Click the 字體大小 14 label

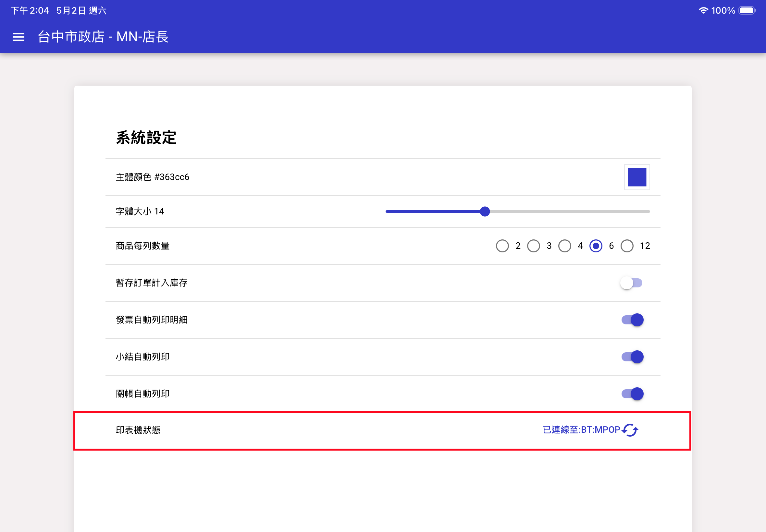140,211
